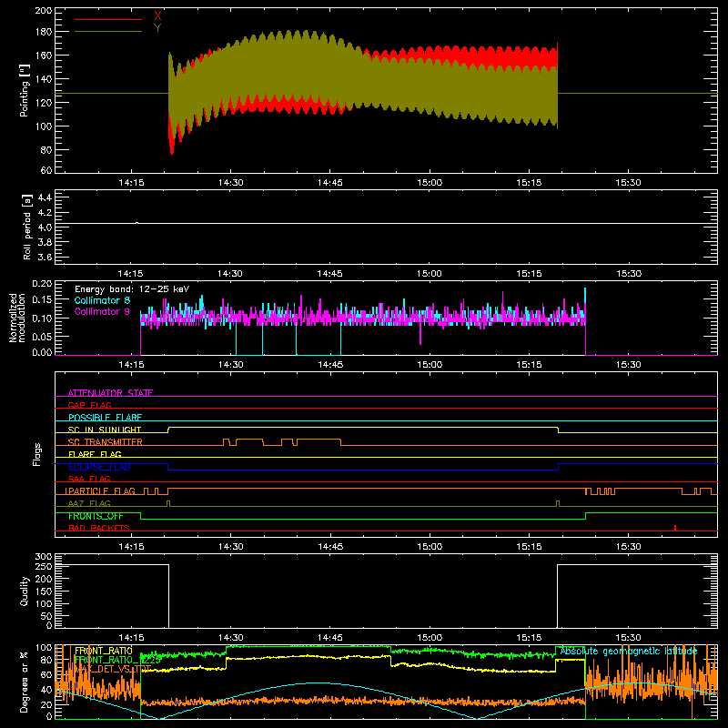Click the olive 'Y' legend label
Image resolution: width=728 pixels, height=728 pixels.
(157, 28)
